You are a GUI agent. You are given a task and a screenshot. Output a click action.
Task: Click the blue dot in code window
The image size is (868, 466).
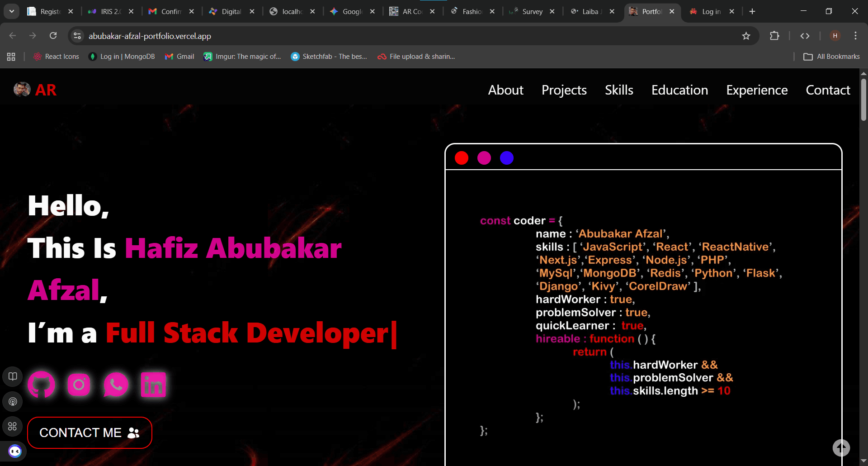tap(507, 158)
